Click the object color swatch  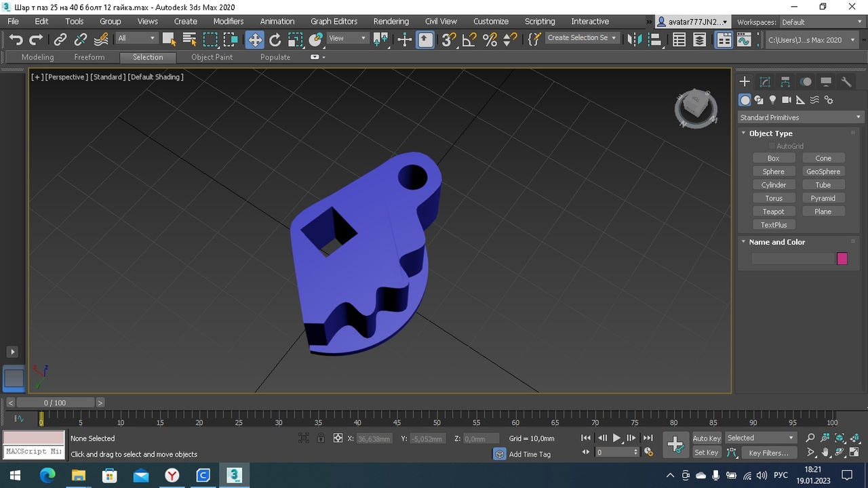(x=842, y=258)
